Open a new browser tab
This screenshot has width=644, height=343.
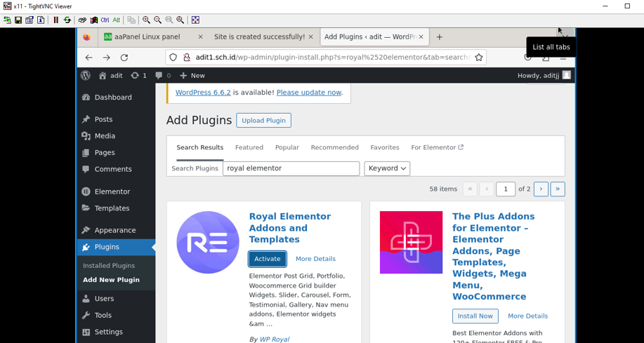click(439, 37)
